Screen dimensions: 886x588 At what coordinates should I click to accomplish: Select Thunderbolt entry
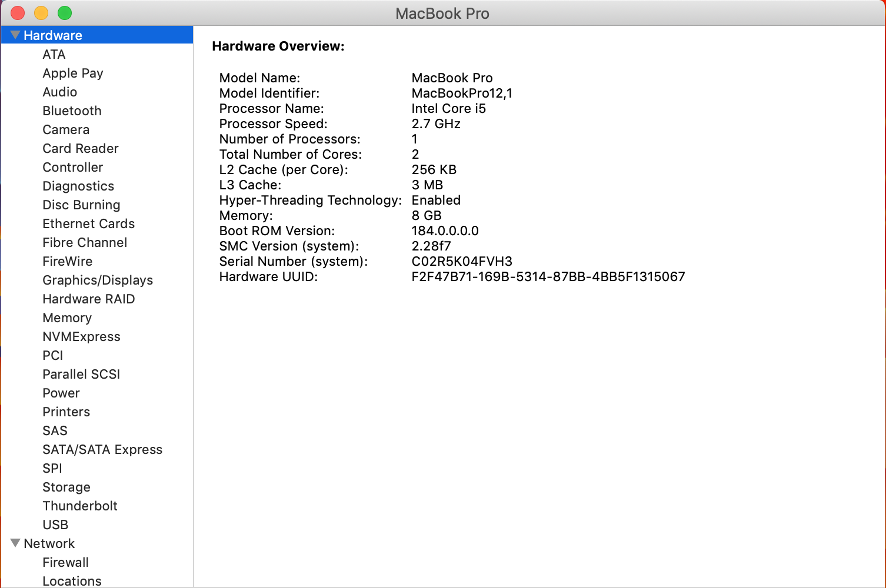[80, 506]
